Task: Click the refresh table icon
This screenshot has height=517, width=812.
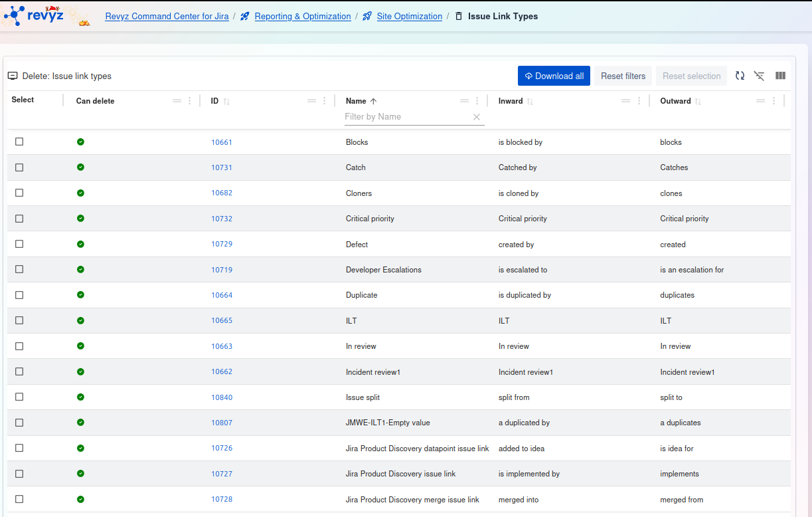Action: [740, 76]
